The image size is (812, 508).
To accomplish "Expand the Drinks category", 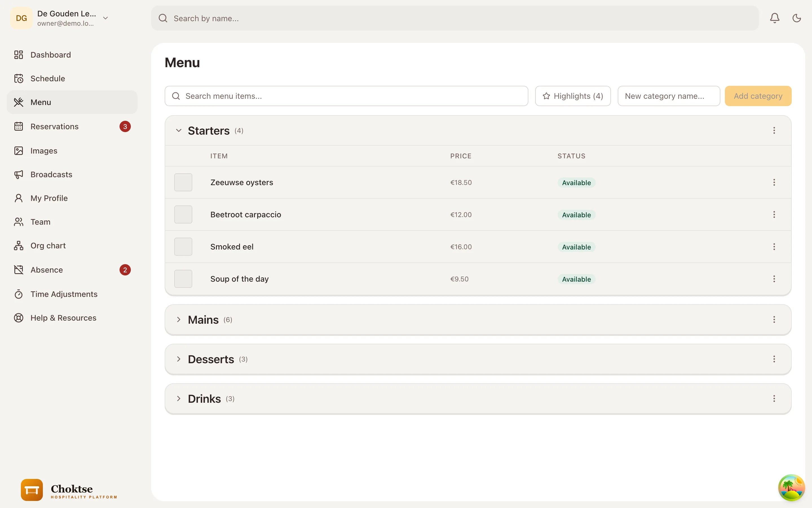I will click(x=179, y=398).
